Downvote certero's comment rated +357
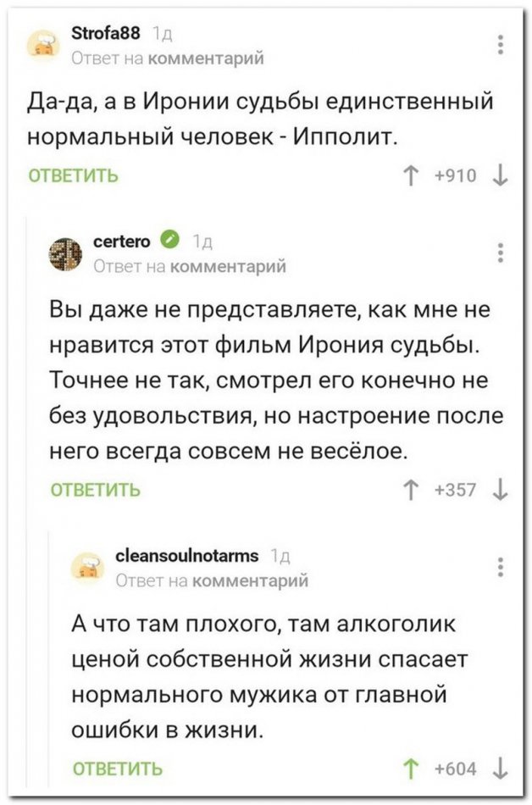The image size is (532, 805). (503, 490)
